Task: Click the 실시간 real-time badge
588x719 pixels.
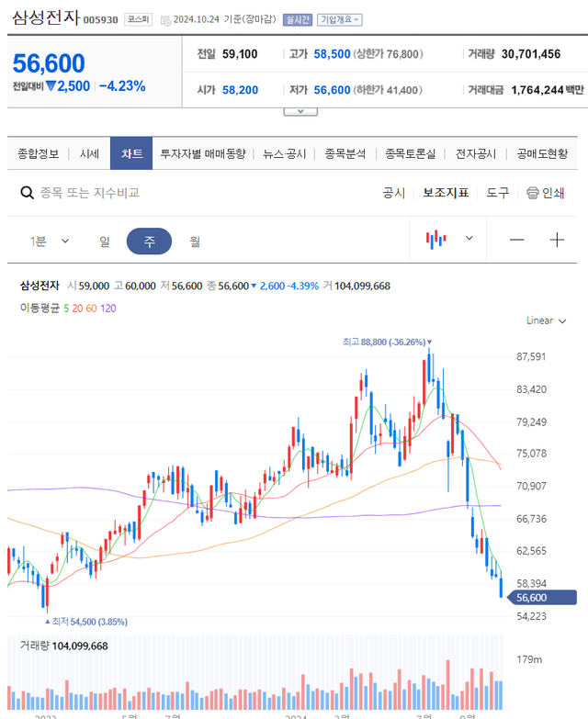Action: 298,19
